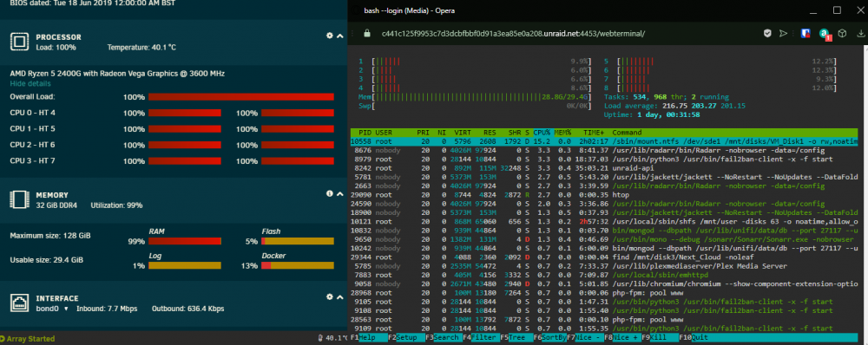Click the Flash usage bar

pyautogui.click(x=297, y=241)
